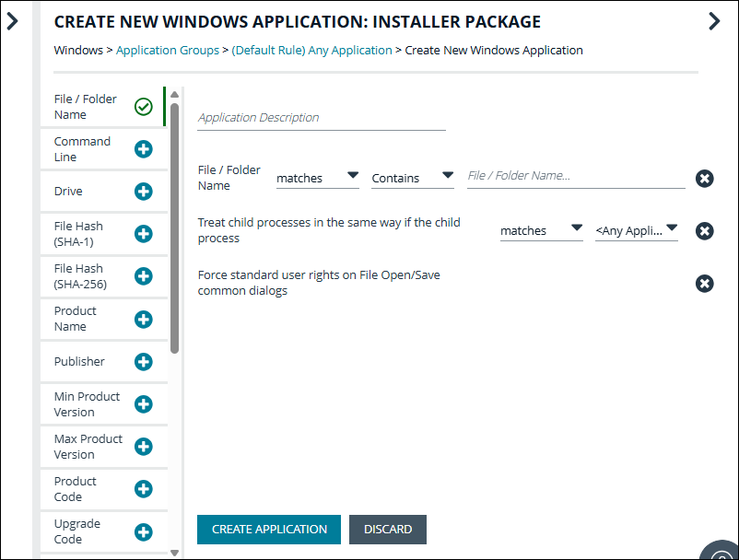
Task: Add a Command Line matching criterion
Action: [144, 148]
